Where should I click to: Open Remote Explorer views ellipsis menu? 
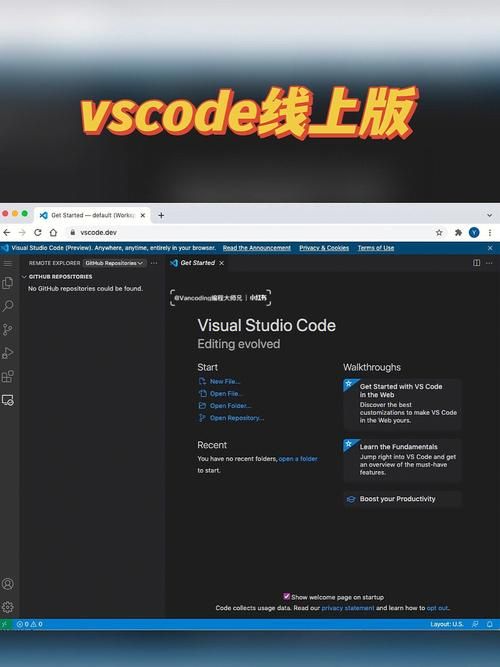(154, 263)
